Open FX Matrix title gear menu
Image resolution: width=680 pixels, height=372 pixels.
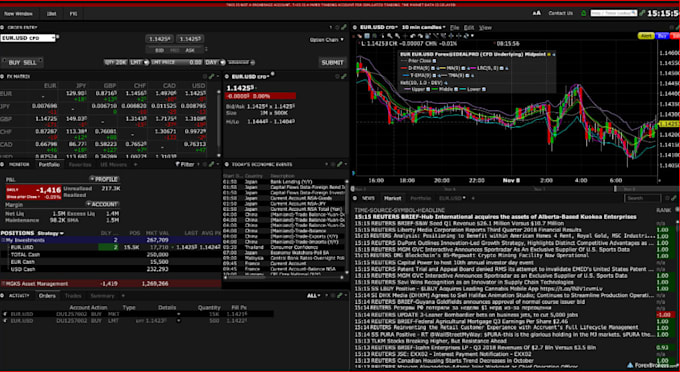(2, 76)
